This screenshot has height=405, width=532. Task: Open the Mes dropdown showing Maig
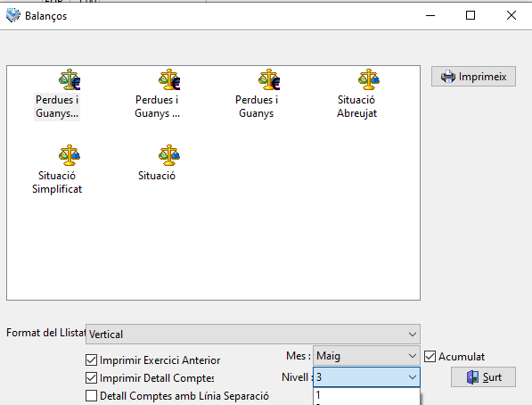(366, 356)
